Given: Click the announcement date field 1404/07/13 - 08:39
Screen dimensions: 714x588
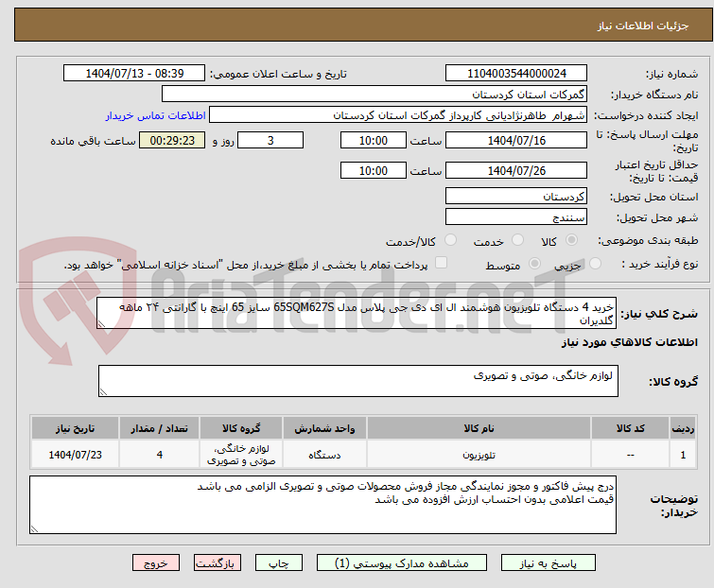Looking at the screenshot, I should click(134, 74).
